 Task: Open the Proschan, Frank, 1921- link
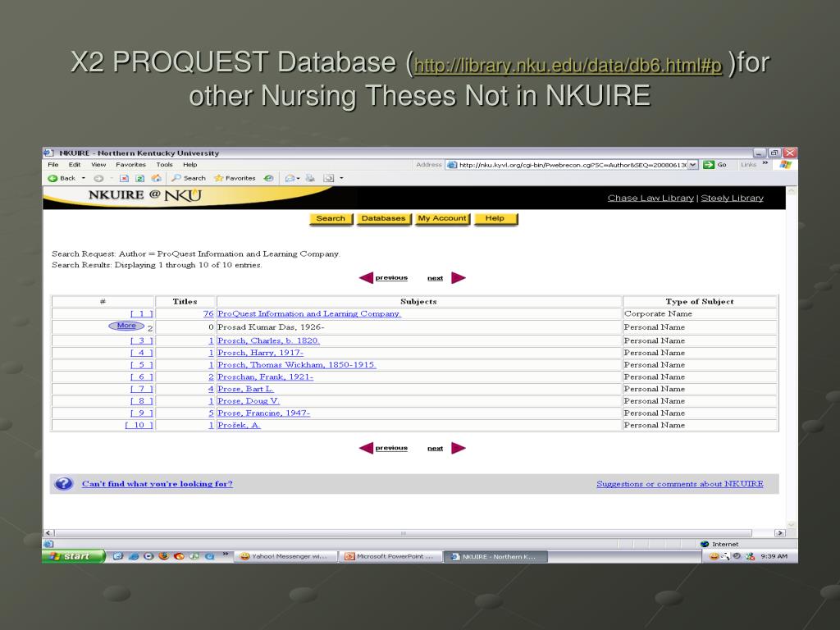(x=265, y=377)
